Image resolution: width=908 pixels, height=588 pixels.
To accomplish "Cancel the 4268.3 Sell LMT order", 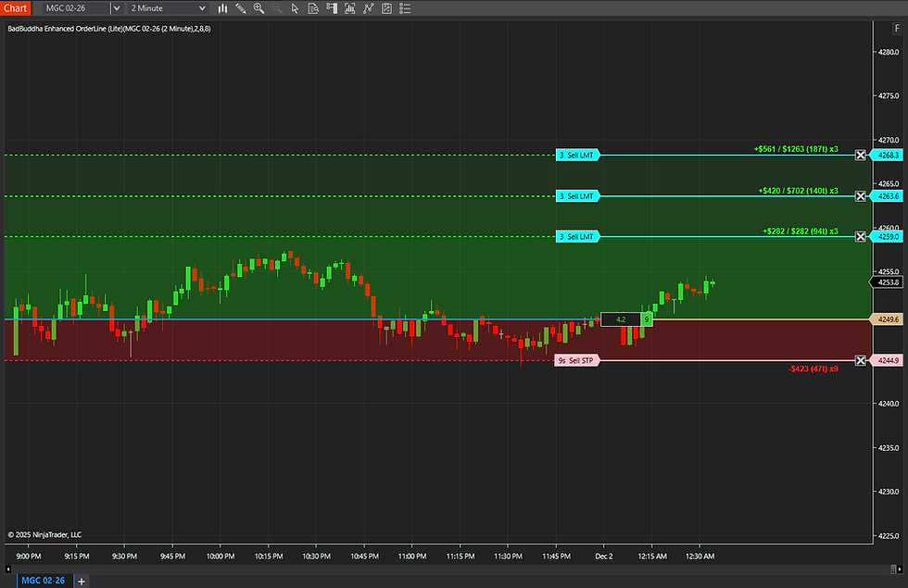I will 861,156.
